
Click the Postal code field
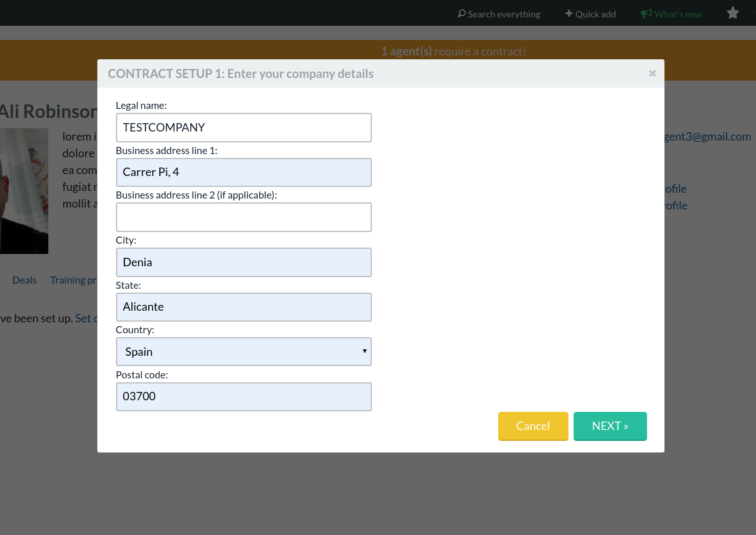(244, 396)
